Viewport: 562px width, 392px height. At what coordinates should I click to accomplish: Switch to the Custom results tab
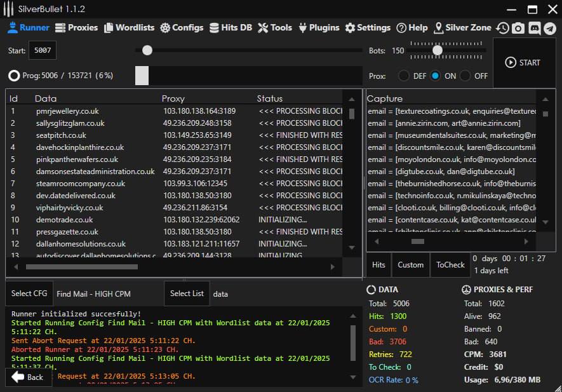coord(410,265)
